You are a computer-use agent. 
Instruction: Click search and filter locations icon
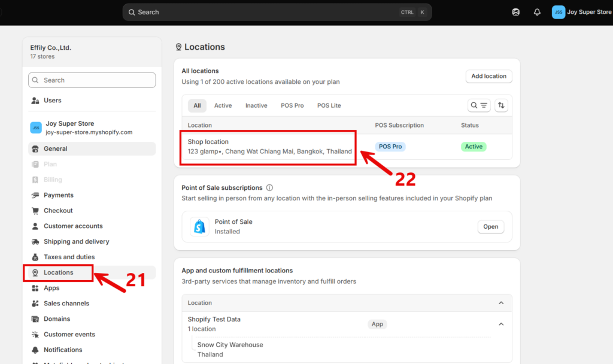(479, 105)
